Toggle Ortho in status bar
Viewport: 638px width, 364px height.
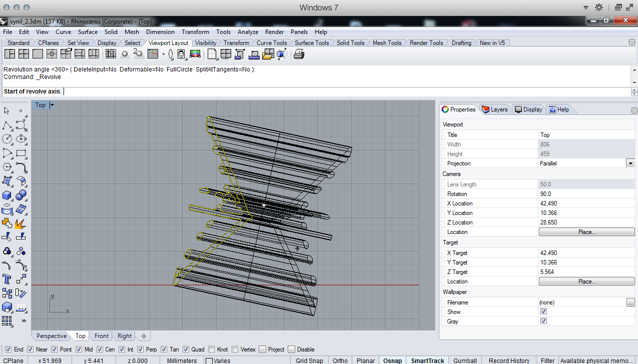[340, 360]
